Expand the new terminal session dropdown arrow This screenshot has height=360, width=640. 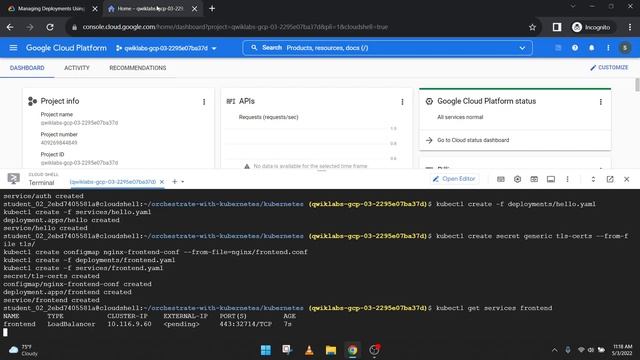pos(182,182)
